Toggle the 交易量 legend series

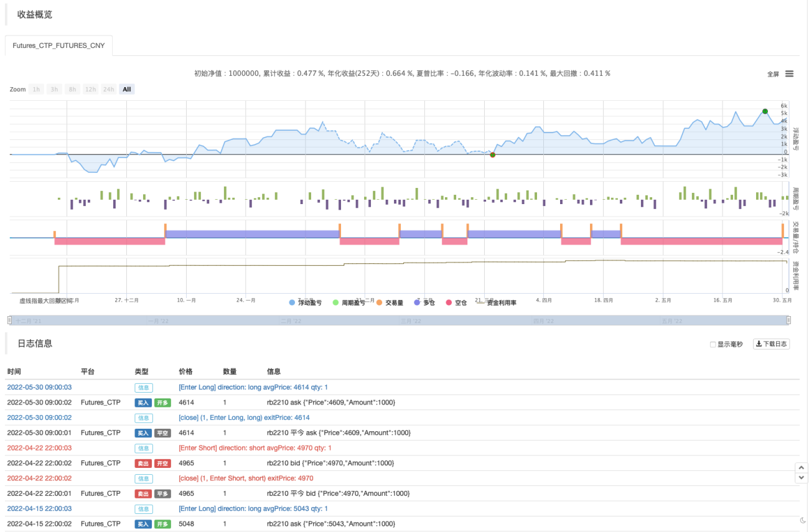pyautogui.click(x=390, y=302)
